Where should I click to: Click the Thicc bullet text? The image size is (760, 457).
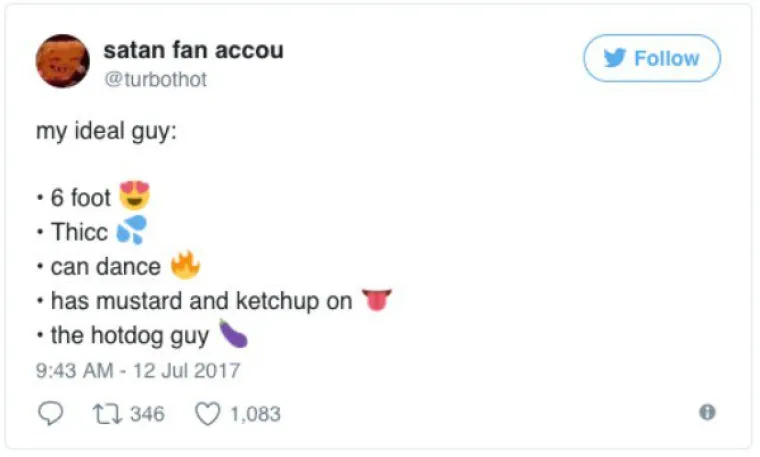[x=79, y=232]
